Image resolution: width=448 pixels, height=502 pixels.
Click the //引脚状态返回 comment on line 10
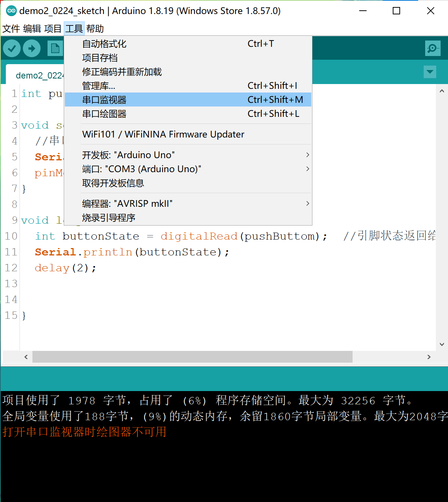390,236
